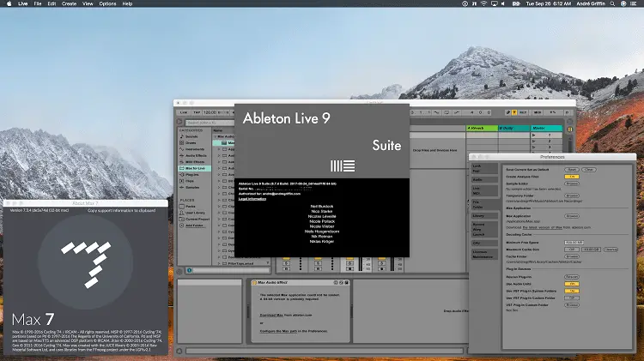Image resolution: width=644 pixels, height=361 pixels.
Task: Click Clear next to the Save button
Action: (588, 170)
